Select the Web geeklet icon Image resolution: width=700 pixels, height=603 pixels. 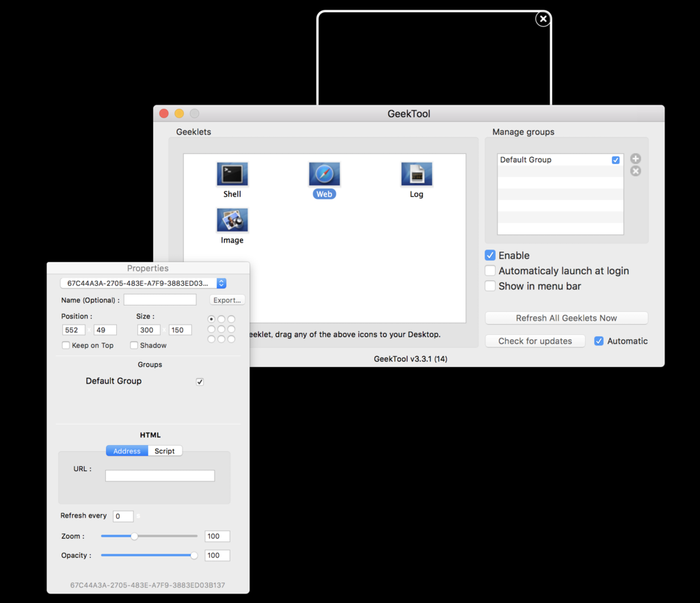[x=324, y=174]
